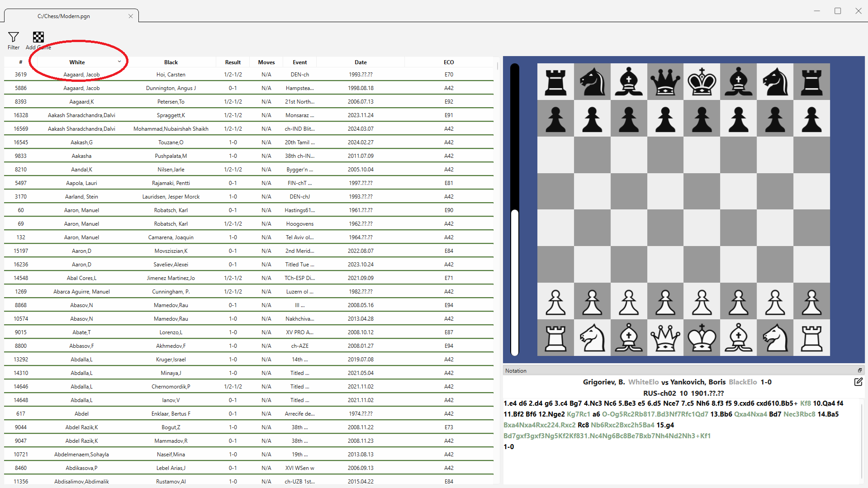Image resolution: width=868 pixels, height=488 pixels.
Task: Select the white bishop on c1
Action: [629, 338]
